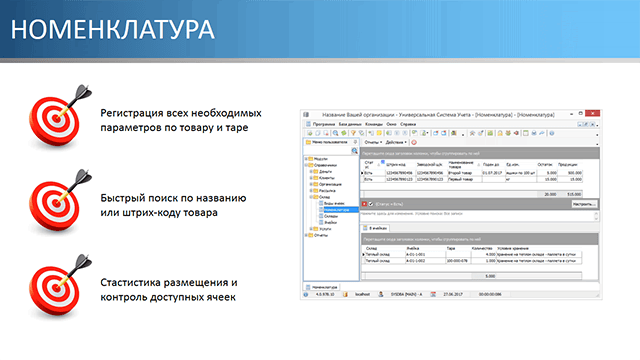Viewport: 640px width, 360px height.
Task: Click the magnifier search icon in main toolbar
Action: (336, 133)
